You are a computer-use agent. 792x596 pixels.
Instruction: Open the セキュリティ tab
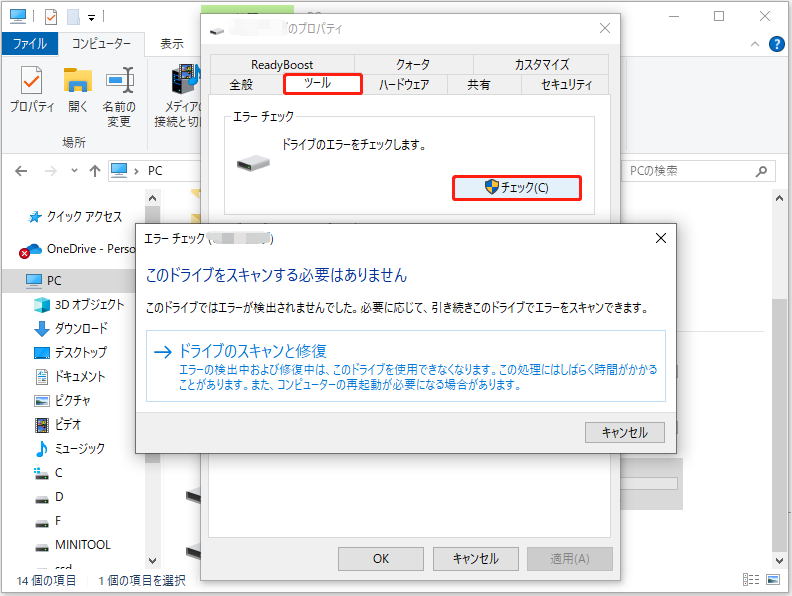[x=566, y=84]
